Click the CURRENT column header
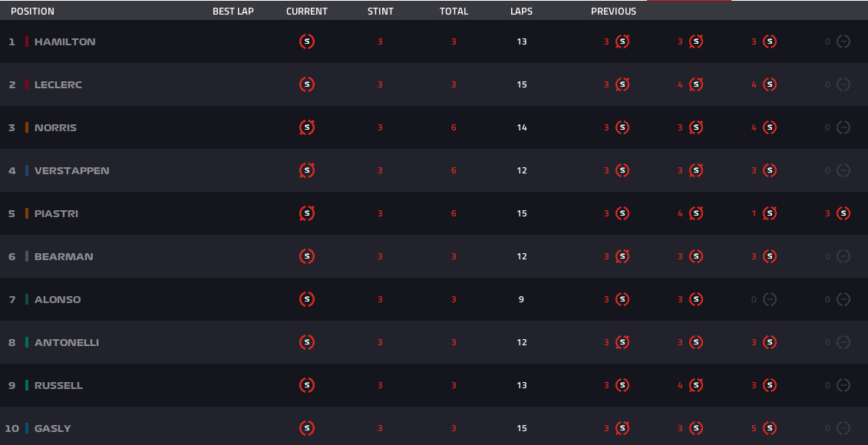Viewport: 868px width, 445px height. pyautogui.click(x=307, y=11)
